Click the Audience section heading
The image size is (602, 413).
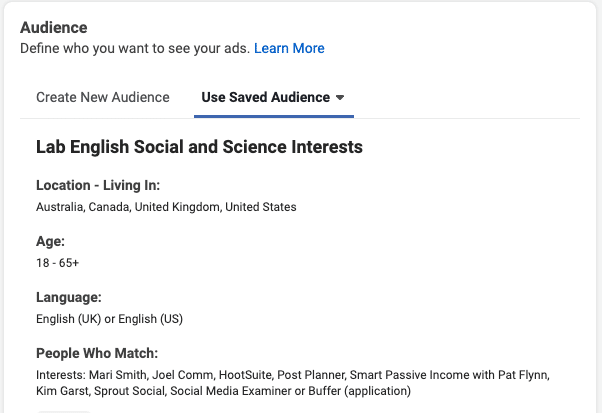tap(54, 28)
